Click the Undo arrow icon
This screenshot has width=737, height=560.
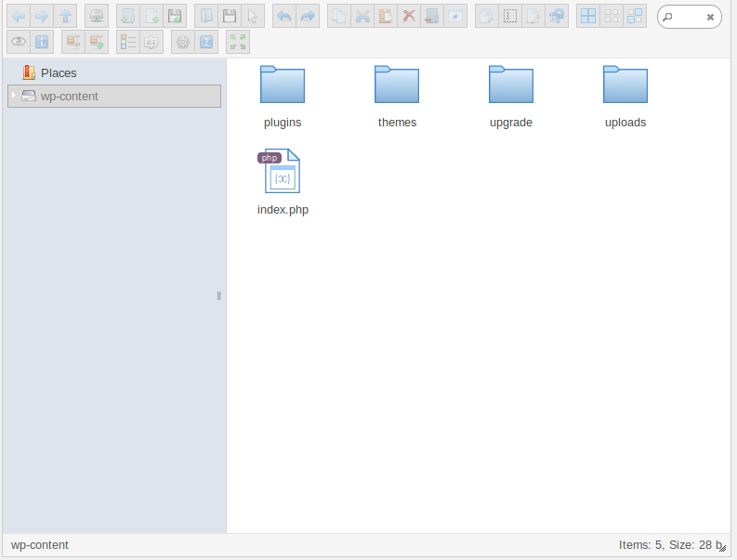(x=283, y=16)
